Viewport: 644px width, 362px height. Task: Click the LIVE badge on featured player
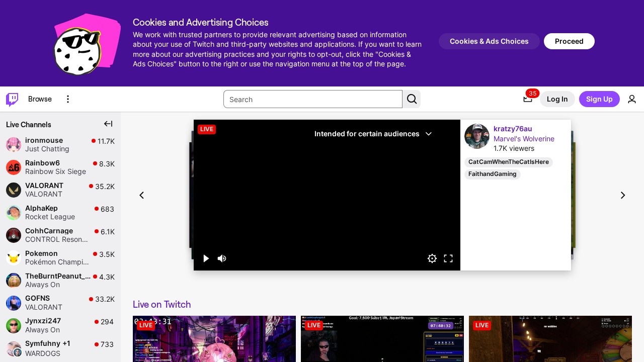pos(207,129)
